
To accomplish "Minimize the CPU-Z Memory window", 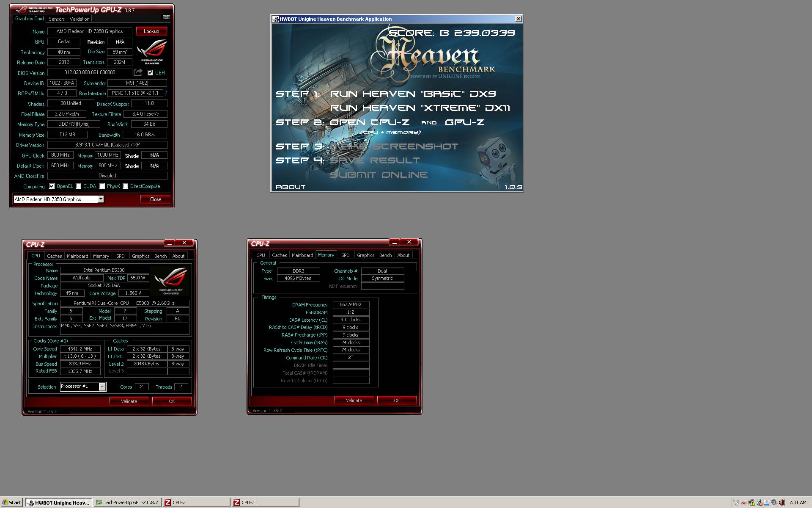I will [394, 242].
